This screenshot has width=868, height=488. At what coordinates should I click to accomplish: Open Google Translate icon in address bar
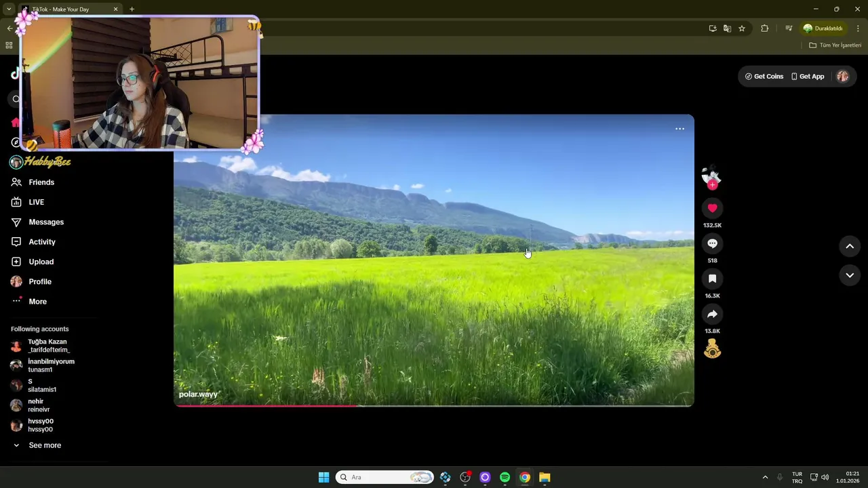pyautogui.click(x=727, y=28)
